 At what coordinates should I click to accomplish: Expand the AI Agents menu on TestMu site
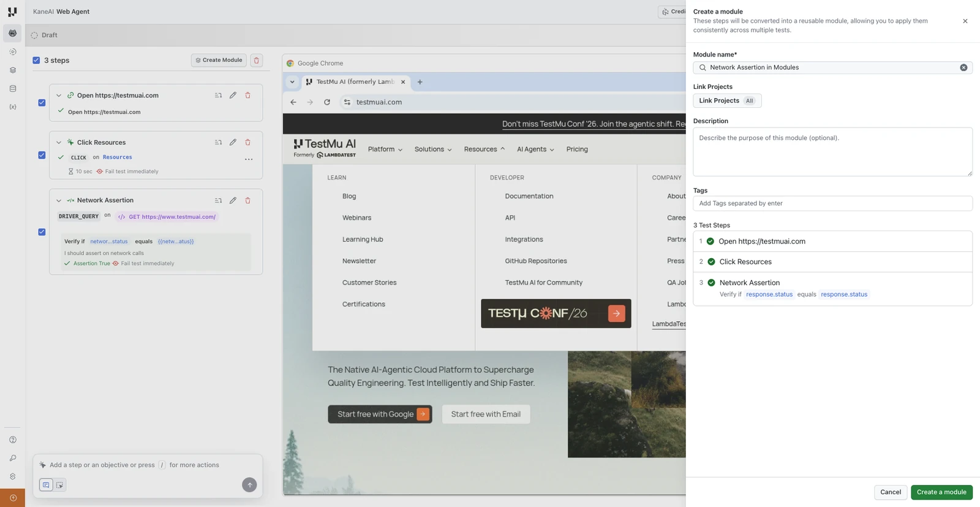pyautogui.click(x=535, y=149)
